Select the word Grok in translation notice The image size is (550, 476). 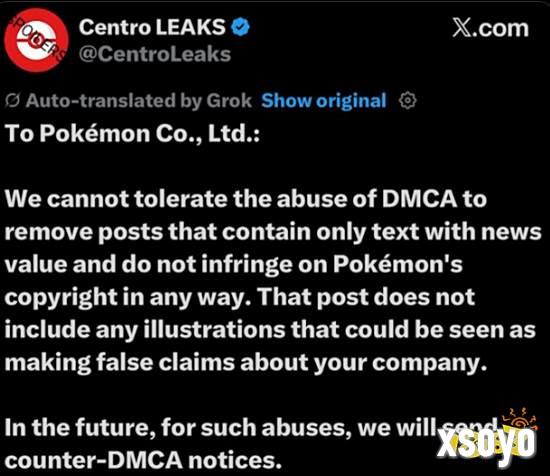coord(229,101)
